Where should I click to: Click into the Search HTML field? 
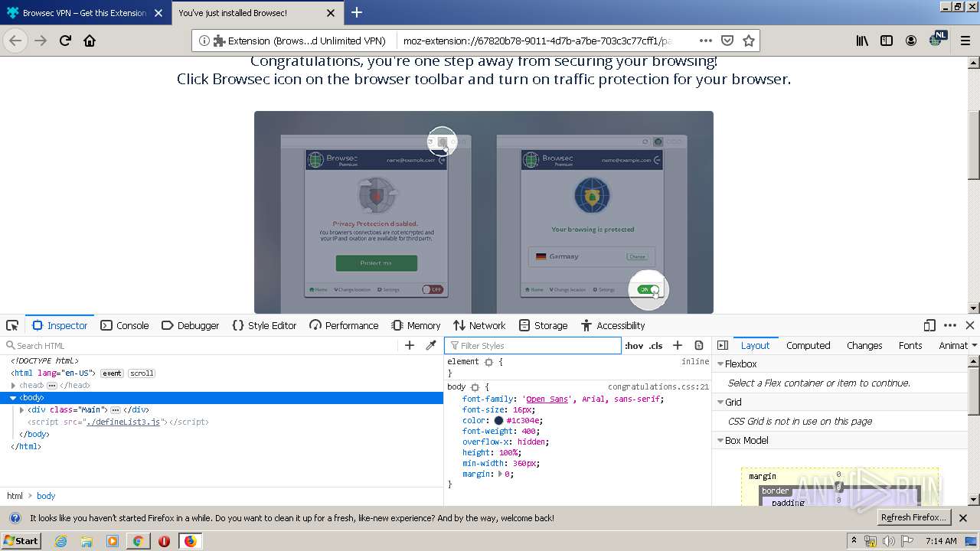201,346
